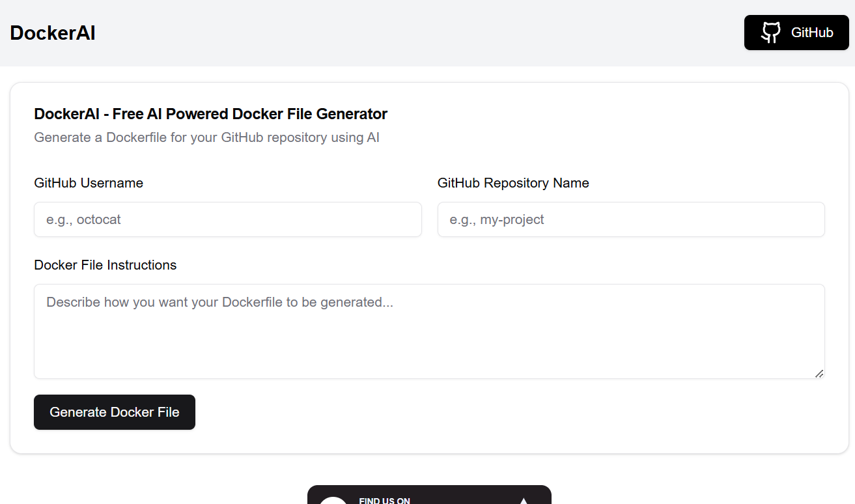Focus the GitHub Repository Name input field

click(630, 219)
